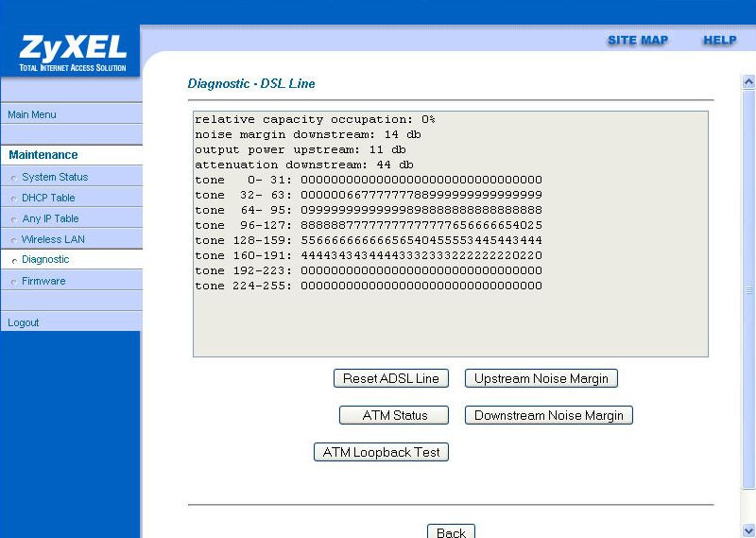Click Logout in the sidebar
This screenshot has height=538, width=756.
24,322
